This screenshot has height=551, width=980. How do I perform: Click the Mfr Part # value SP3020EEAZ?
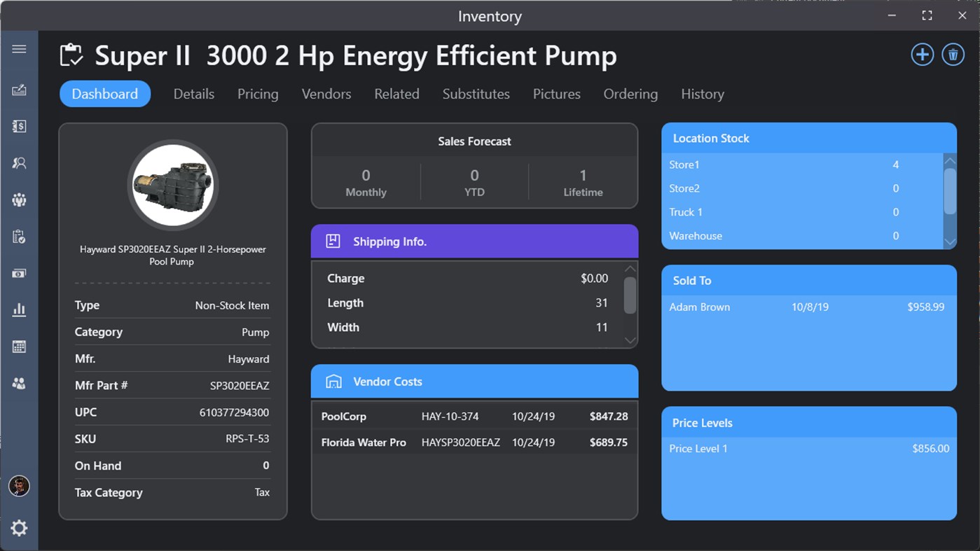240,386
